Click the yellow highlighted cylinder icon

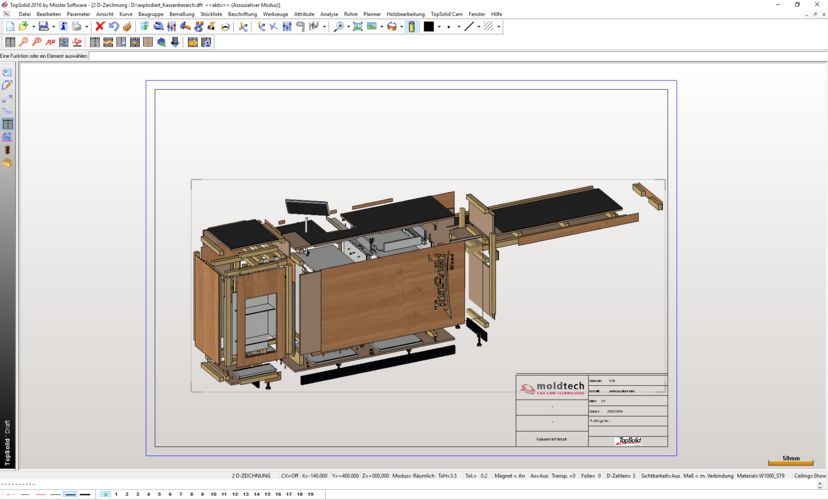412,26
